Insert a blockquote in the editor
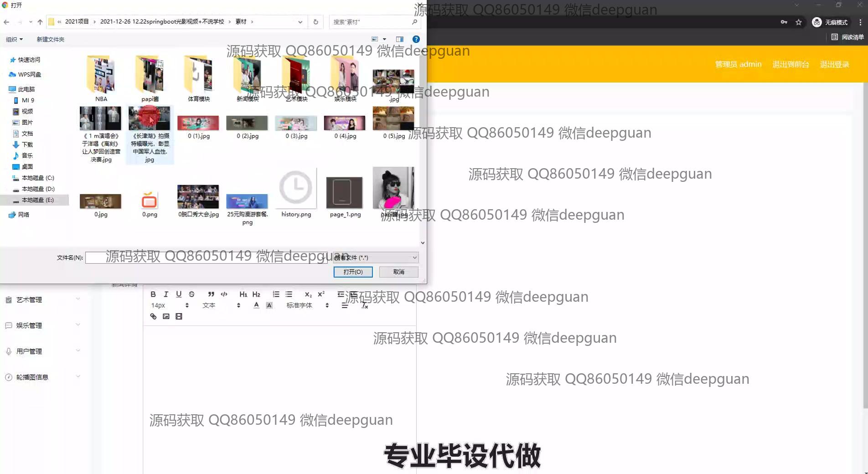Image resolution: width=868 pixels, height=474 pixels. [211, 294]
